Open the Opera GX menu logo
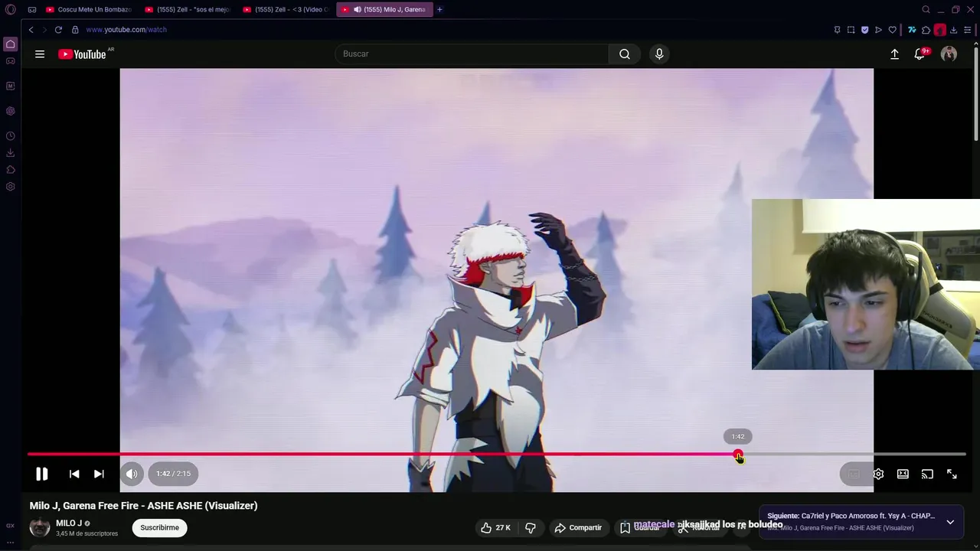The height and width of the screenshot is (551, 980). tap(10, 9)
